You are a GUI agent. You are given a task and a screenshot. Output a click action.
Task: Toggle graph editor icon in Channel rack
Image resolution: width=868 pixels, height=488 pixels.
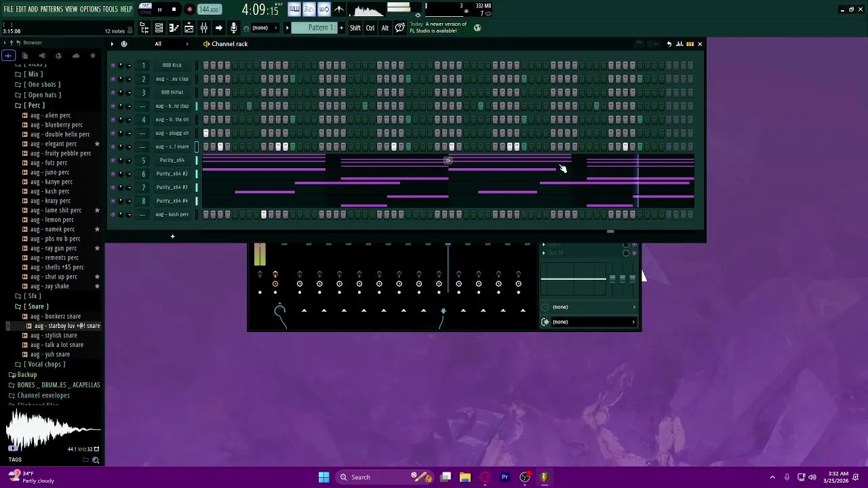(x=679, y=44)
